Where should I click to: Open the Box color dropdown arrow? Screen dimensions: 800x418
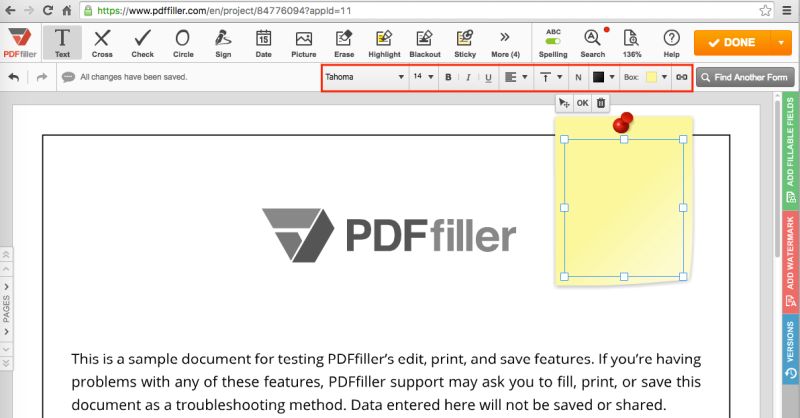pyautogui.click(x=664, y=77)
